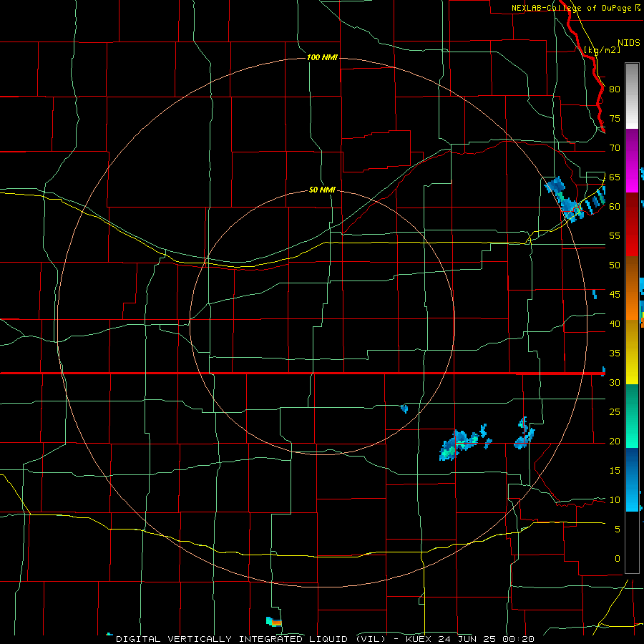Click the 5 value on the VIL scale
Image resolution: width=644 pixels, height=644 pixels.
(618, 530)
